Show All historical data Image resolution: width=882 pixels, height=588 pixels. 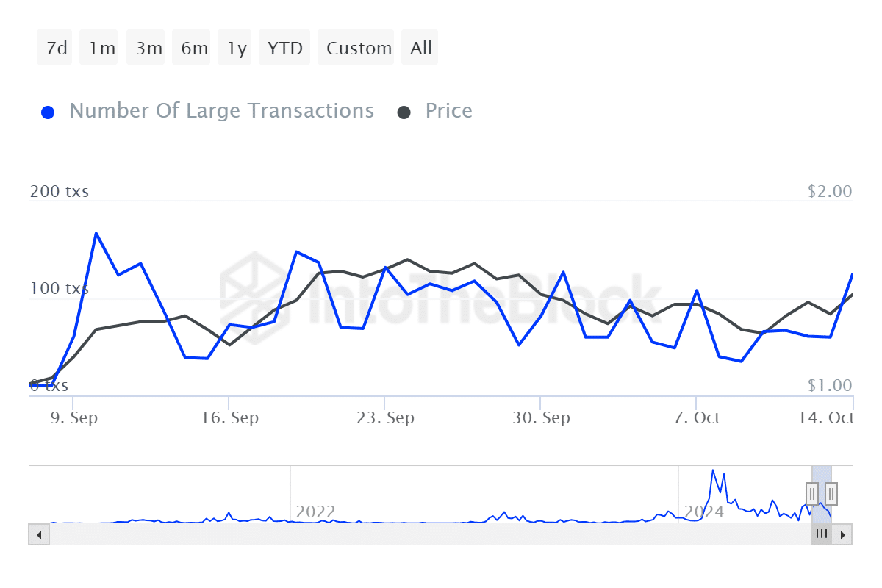pos(420,49)
